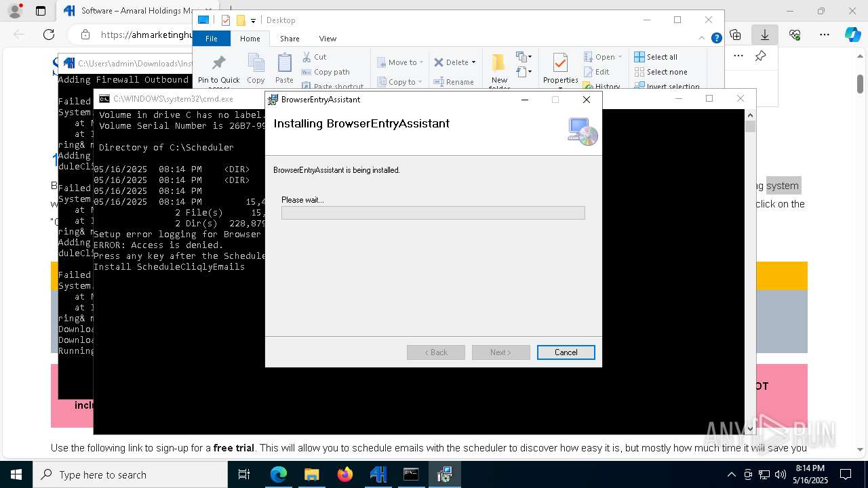Open the Edge Collections icon

point(735,35)
